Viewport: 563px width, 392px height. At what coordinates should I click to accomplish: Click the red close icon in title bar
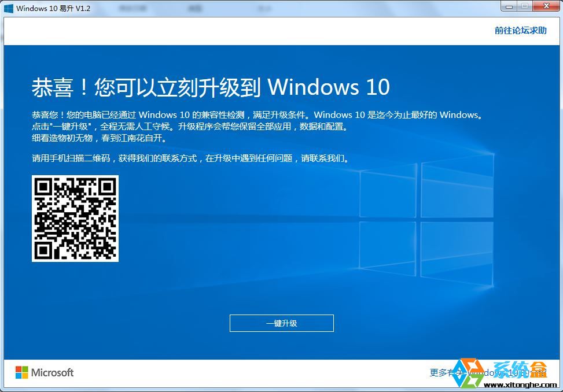(x=547, y=6)
